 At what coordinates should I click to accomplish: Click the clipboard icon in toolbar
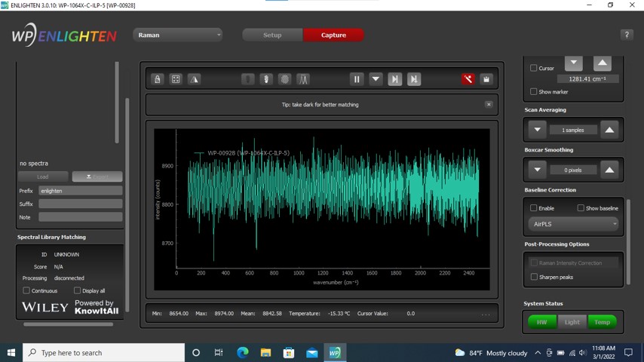coord(486,79)
